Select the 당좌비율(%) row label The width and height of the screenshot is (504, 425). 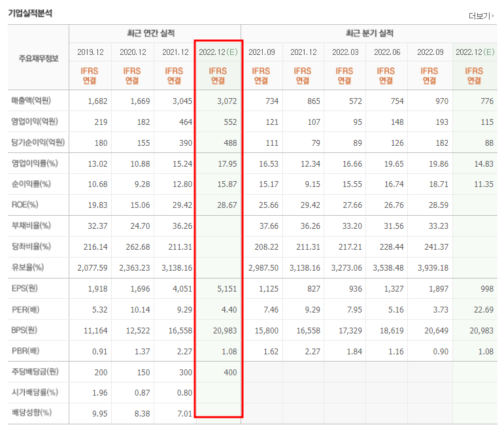31,246
